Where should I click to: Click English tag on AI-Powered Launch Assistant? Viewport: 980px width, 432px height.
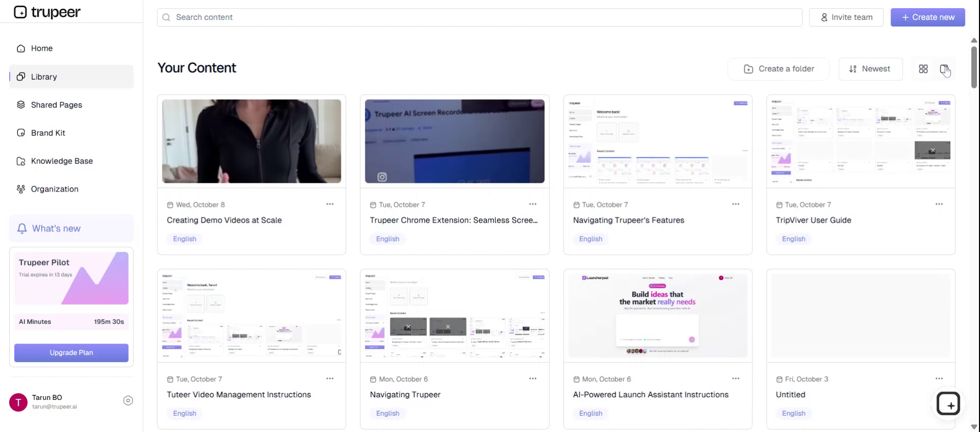(591, 414)
